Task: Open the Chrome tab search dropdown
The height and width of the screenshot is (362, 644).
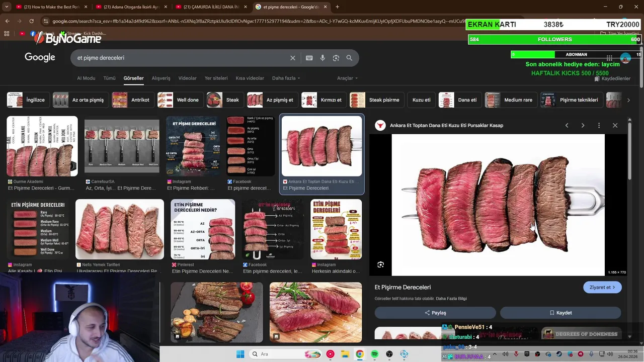Action: [7, 7]
